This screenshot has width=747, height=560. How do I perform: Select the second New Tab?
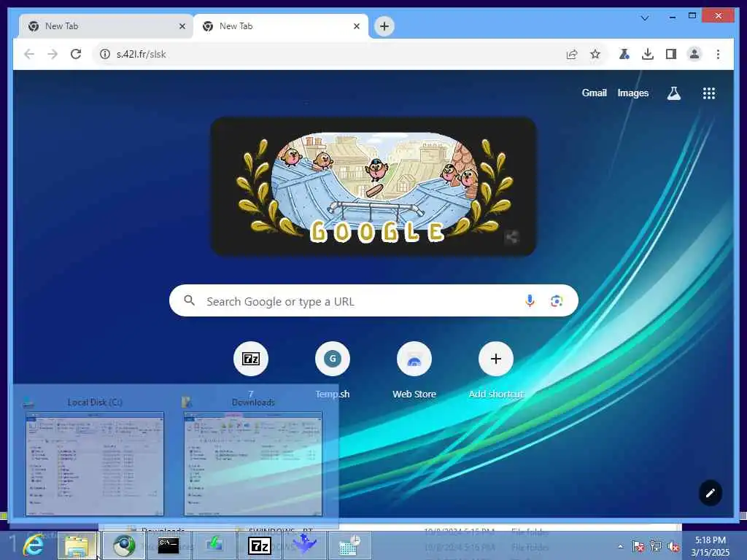coord(280,26)
